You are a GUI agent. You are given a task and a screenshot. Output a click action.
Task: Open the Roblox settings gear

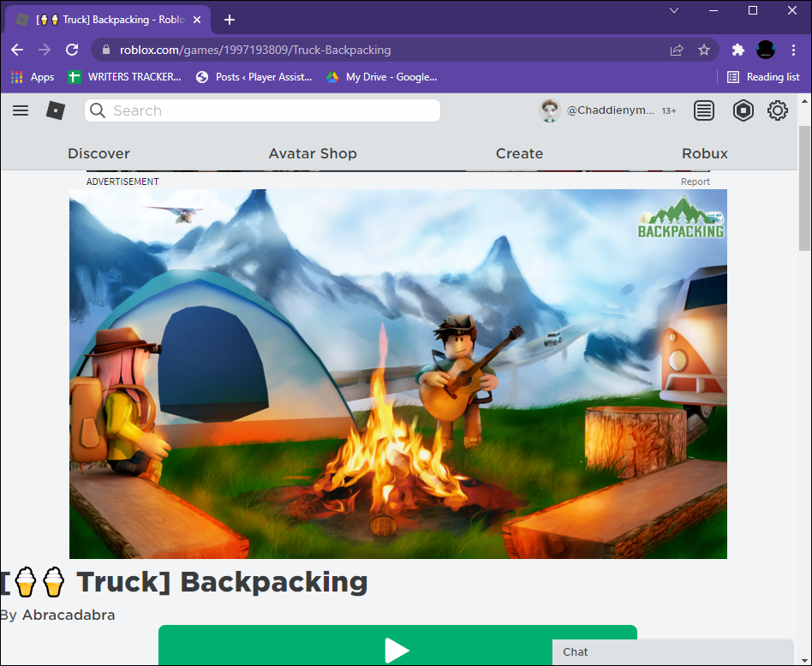pos(777,110)
